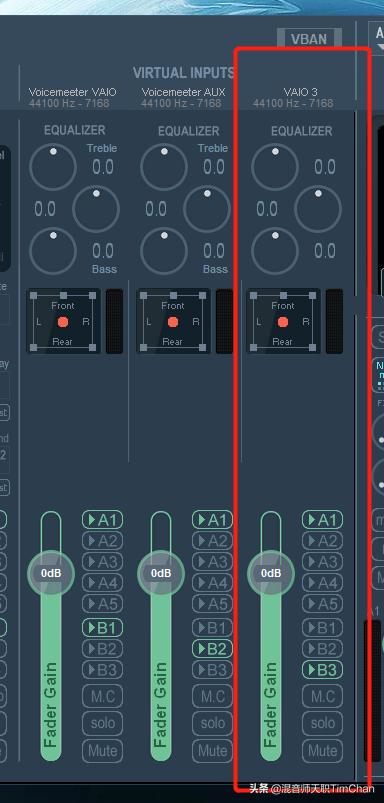The width and height of the screenshot is (384, 803).
Task: Toggle A4 bus on Voicemeeter AUX strip
Action: 212,583
